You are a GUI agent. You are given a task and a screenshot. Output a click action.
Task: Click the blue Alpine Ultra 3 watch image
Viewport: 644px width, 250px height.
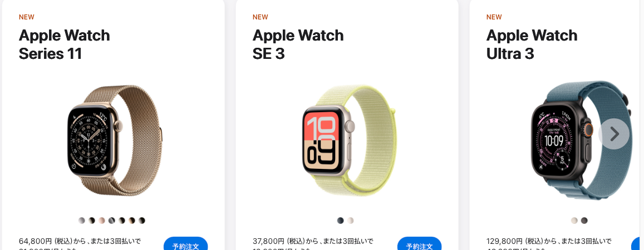582,140
